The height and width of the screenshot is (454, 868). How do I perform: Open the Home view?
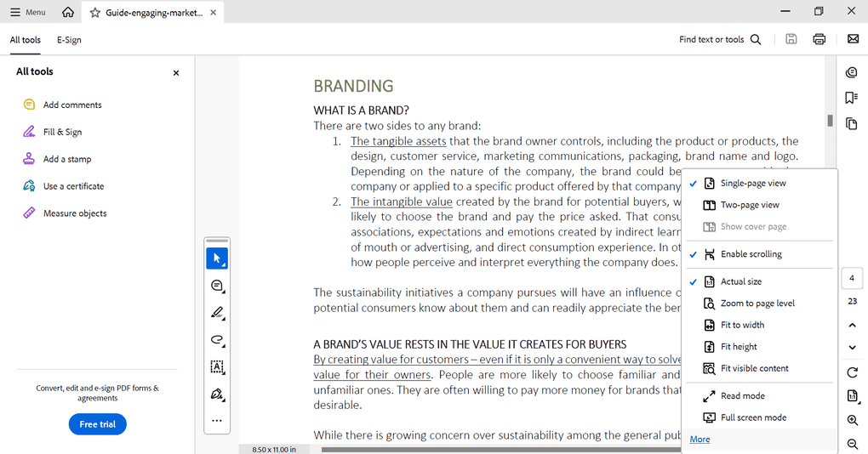68,12
